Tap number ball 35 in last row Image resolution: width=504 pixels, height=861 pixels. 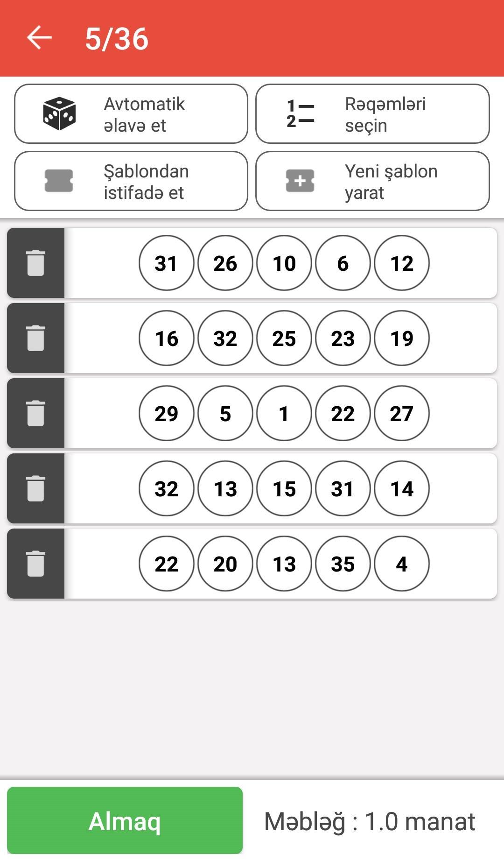(x=343, y=564)
